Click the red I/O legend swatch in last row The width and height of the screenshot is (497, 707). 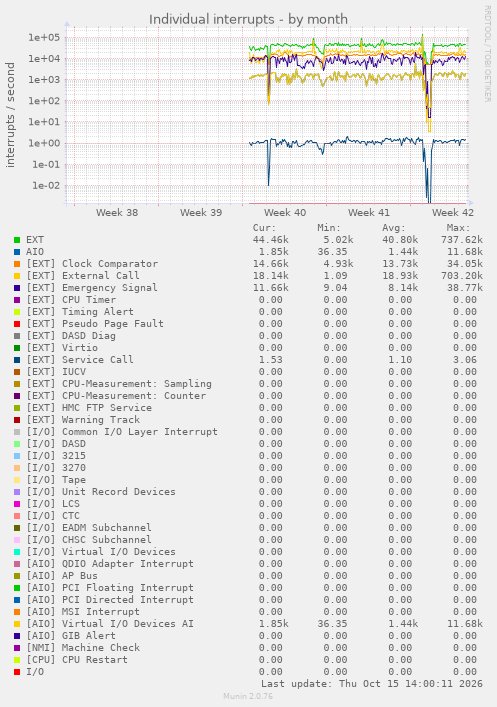pos(17,672)
